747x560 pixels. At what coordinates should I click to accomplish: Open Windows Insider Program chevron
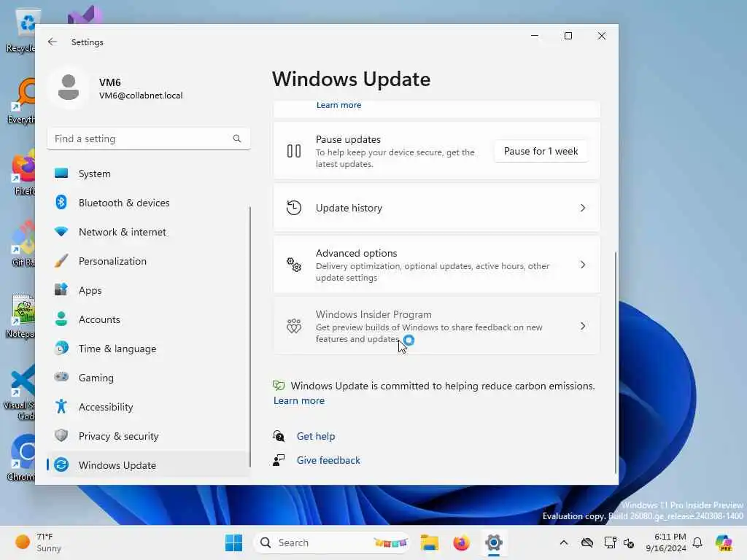coord(583,326)
